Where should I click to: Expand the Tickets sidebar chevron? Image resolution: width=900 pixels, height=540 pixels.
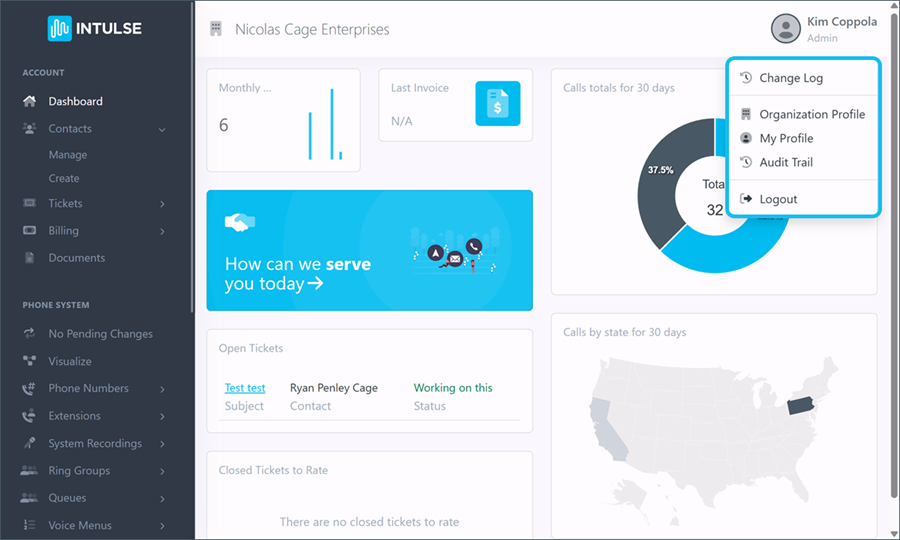pos(162,204)
